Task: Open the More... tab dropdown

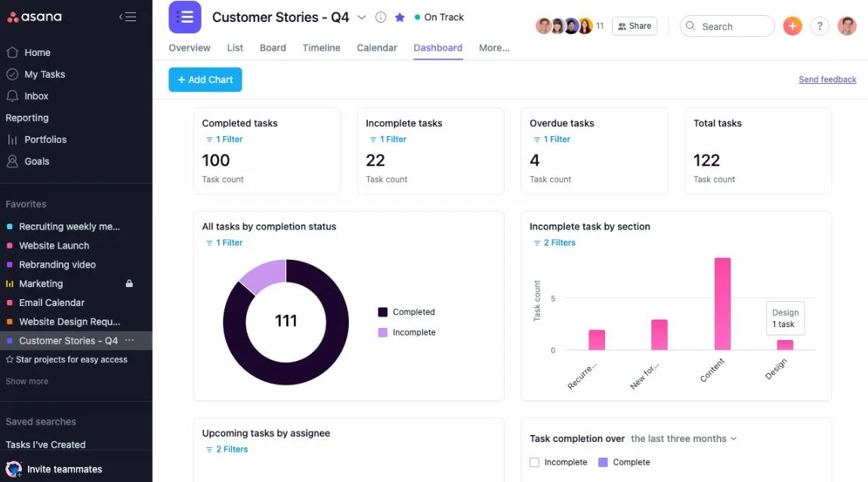Action: 494,48
